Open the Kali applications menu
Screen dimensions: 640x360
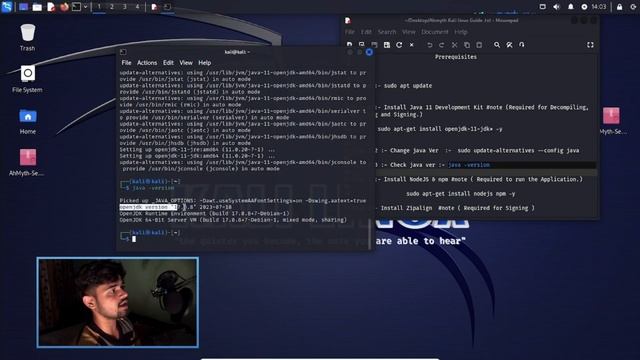click(x=7, y=7)
